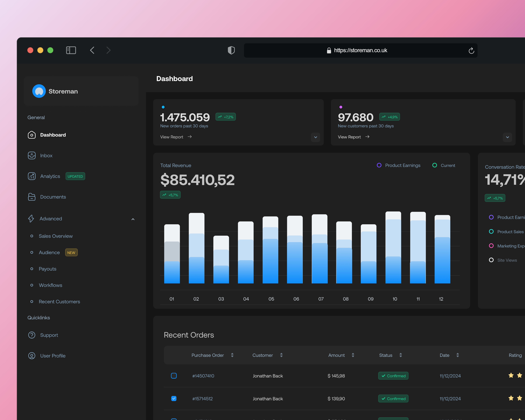Screen dimensions: 525x420
Task: Open the Status column sort control
Action: (x=401, y=355)
